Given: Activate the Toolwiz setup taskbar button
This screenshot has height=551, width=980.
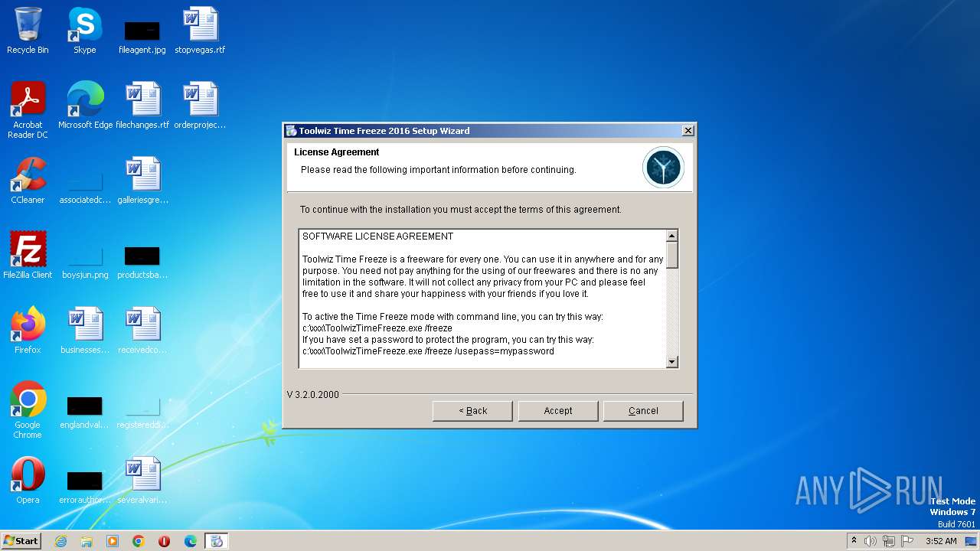Looking at the screenshot, I should [x=217, y=541].
